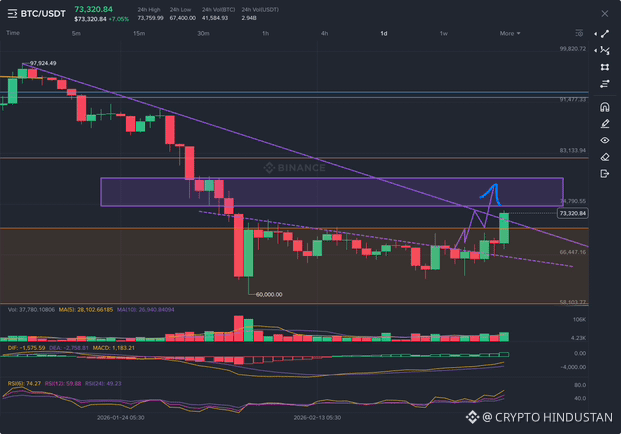The image size is (621, 434).
Task: Click the 2026-02-13 date axis label
Action: point(317,417)
